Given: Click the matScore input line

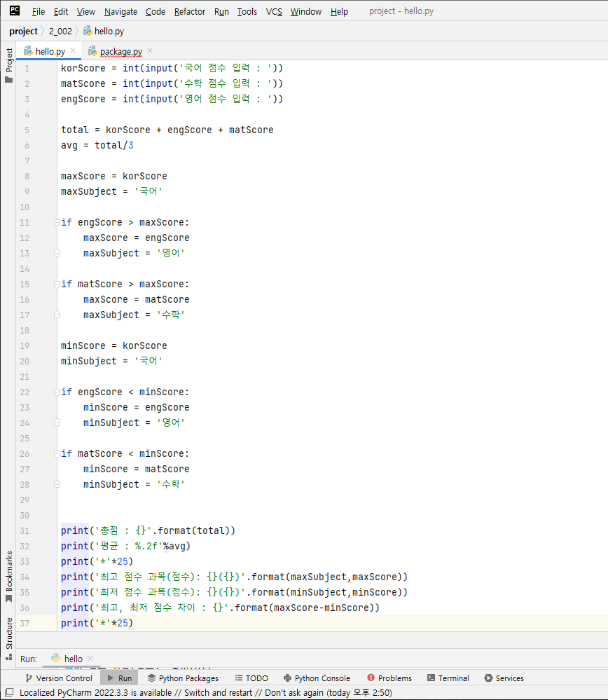Looking at the screenshot, I should tap(172, 83).
